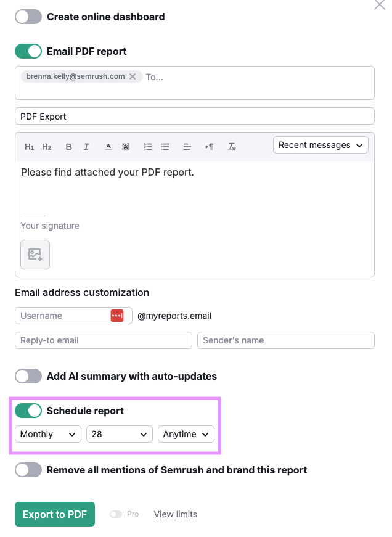Open the Recent messages dropdown
The image size is (392, 537).
[321, 145]
